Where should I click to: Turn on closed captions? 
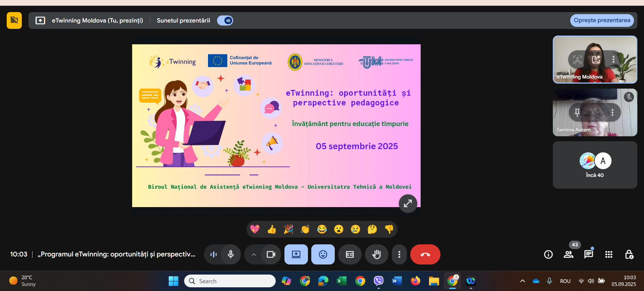(350, 254)
